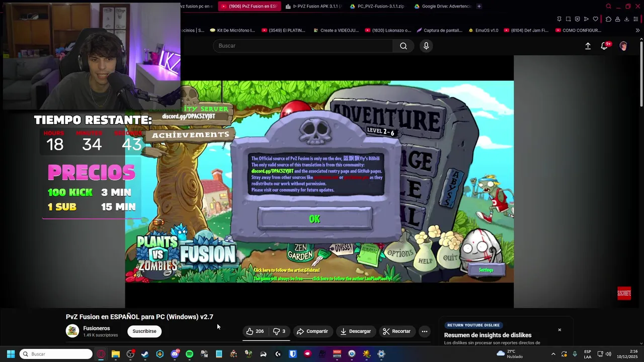The image size is (644, 362).
Task: Open browser easy setup menu icon
Action: pos(636,19)
